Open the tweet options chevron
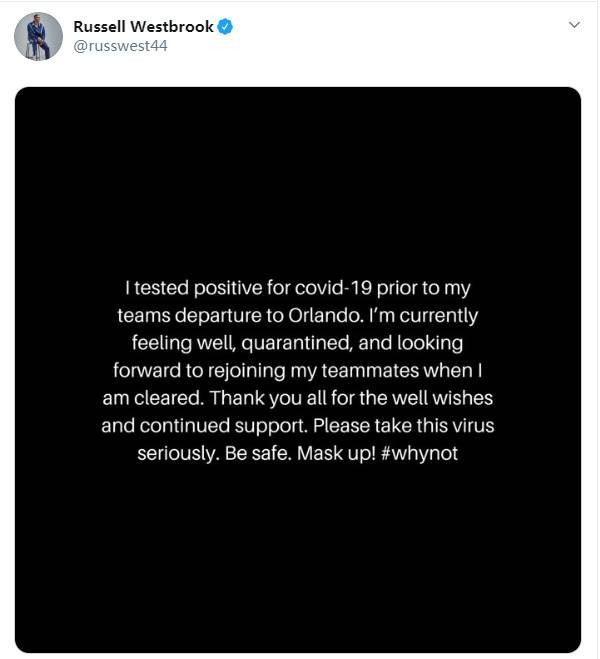Screen dimensions: 600x659 coord(574,25)
